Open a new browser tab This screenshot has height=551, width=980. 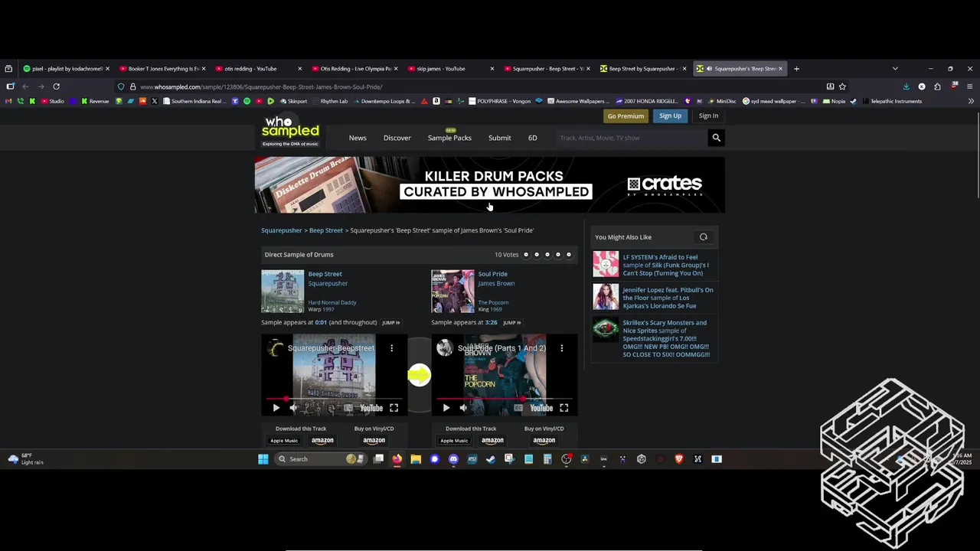(796, 69)
